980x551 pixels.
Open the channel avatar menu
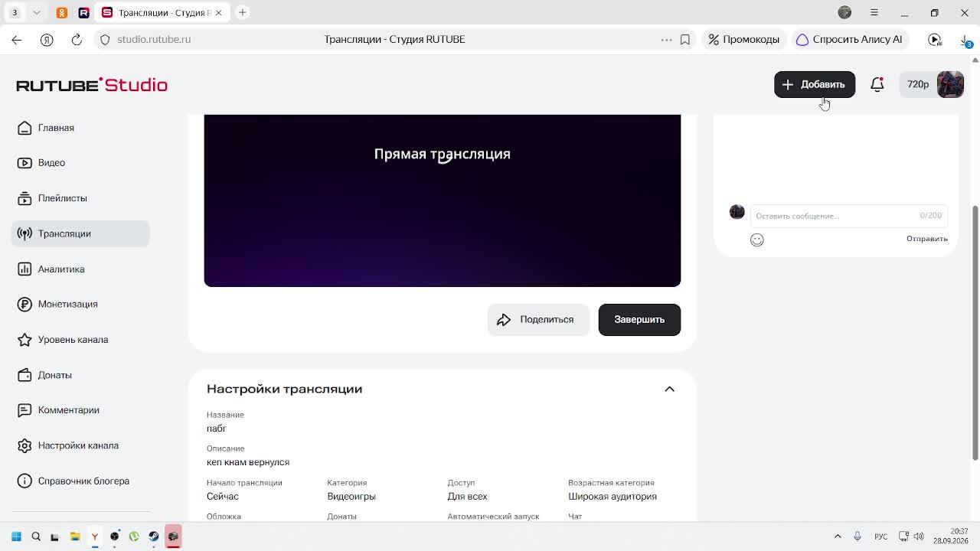coord(950,84)
